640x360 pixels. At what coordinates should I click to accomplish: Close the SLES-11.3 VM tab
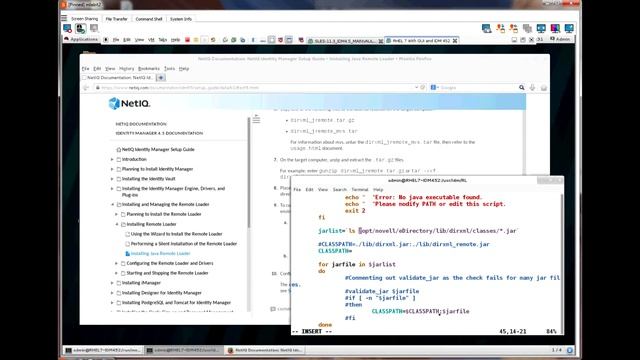380,41
